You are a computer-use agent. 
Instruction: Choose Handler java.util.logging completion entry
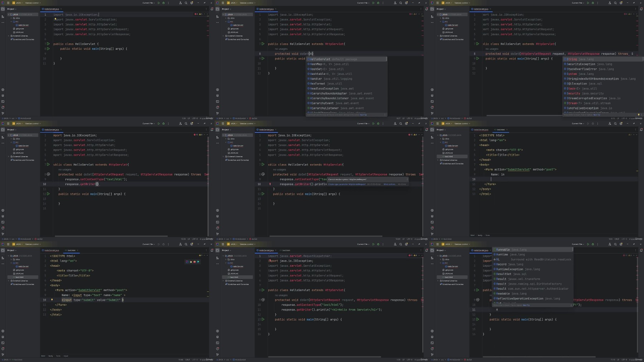coord(346,79)
